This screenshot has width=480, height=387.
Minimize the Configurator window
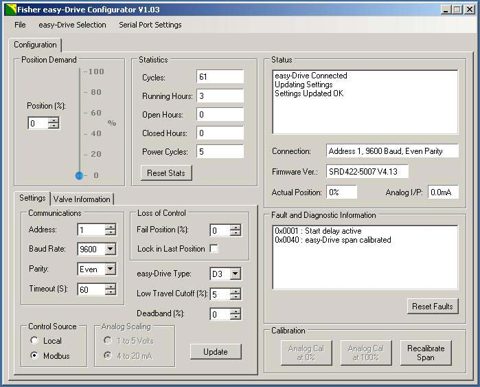[x=446, y=9]
